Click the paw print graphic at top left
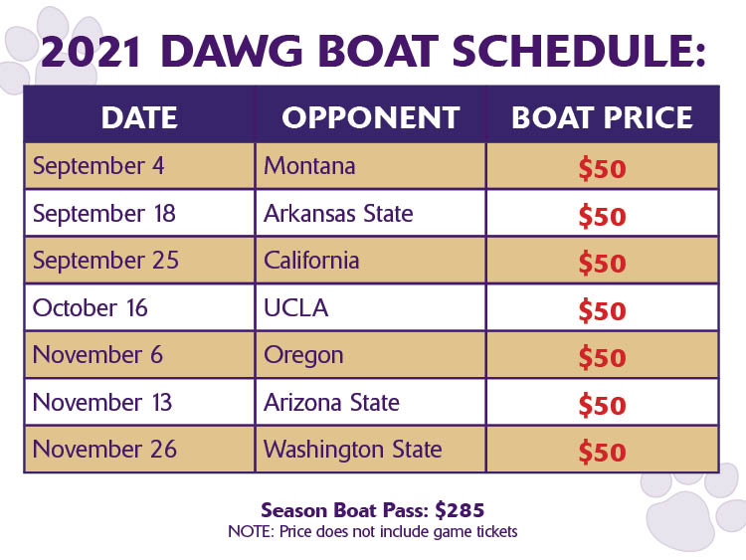The width and height of the screenshot is (746, 560). coord(50,50)
